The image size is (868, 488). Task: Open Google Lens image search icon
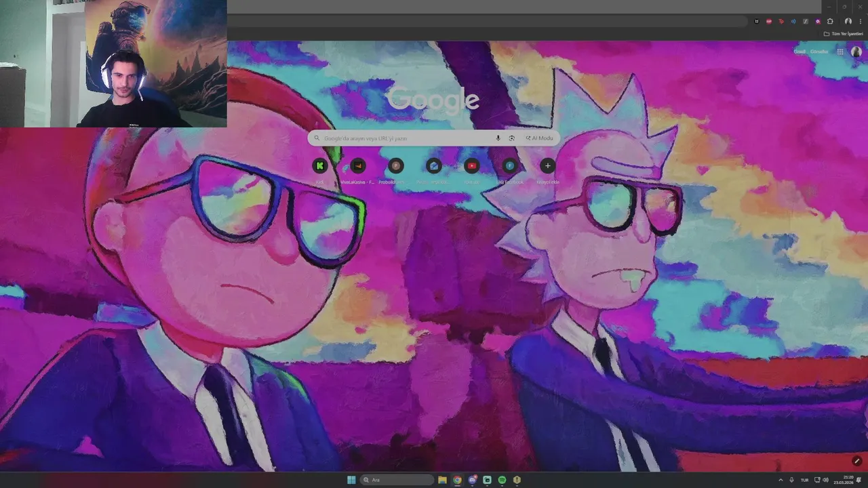tap(511, 138)
